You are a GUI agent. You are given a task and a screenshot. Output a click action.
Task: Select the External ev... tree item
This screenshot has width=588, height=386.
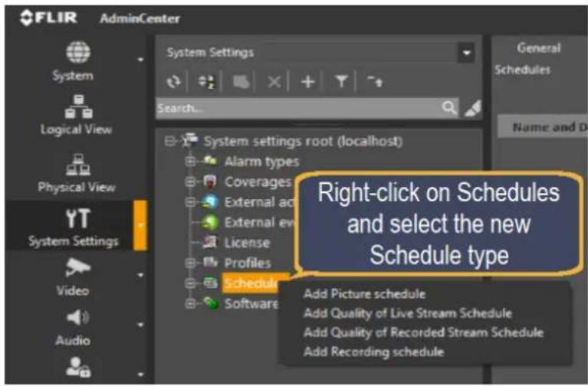tap(260, 222)
